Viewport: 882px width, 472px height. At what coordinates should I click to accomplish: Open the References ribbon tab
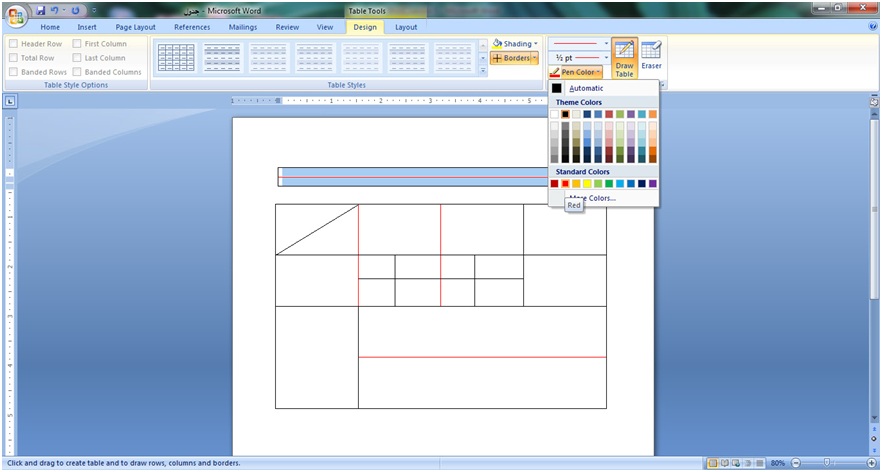[x=192, y=27]
